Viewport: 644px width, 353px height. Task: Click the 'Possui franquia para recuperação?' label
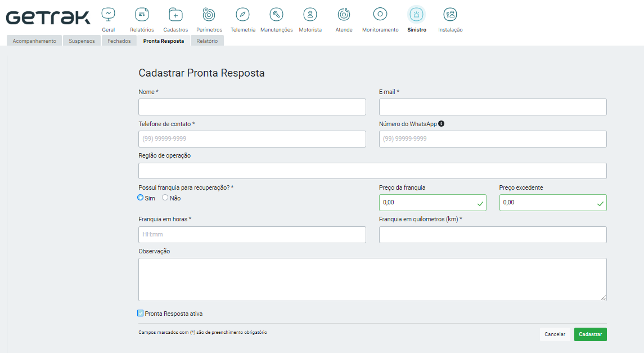186,187
